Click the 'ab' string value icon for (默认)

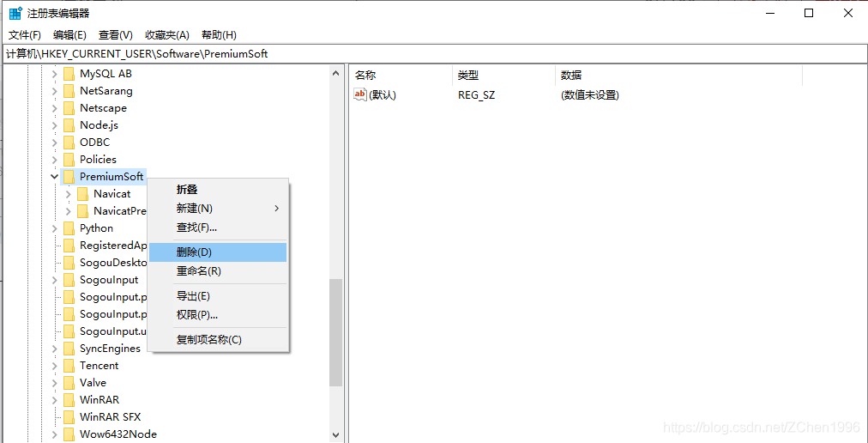coord(360,94)
